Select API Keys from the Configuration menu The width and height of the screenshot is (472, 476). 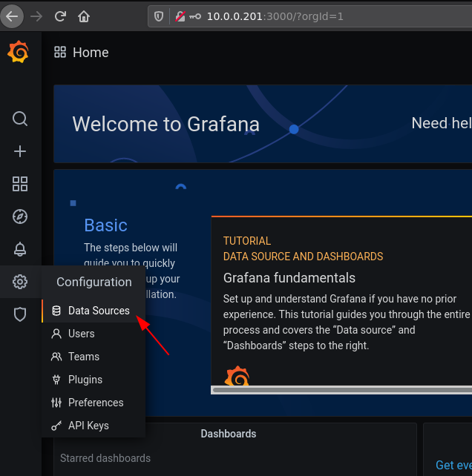click(x=94, y=426)
